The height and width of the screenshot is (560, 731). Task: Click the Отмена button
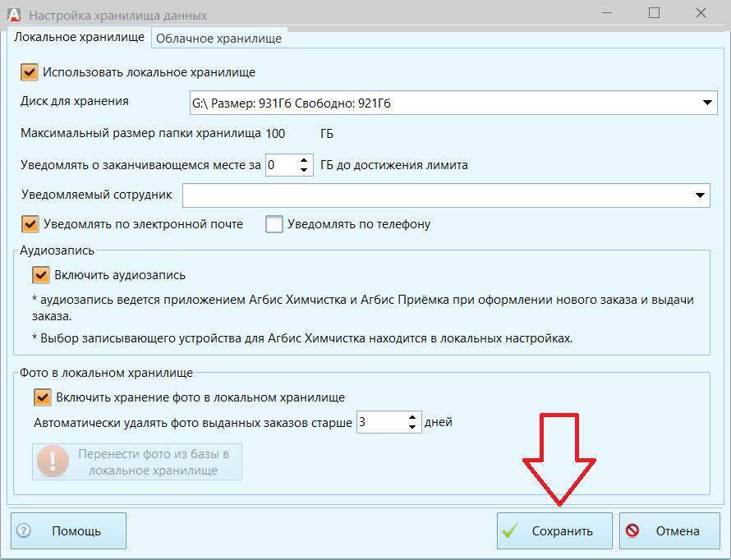tap(669, 530)
